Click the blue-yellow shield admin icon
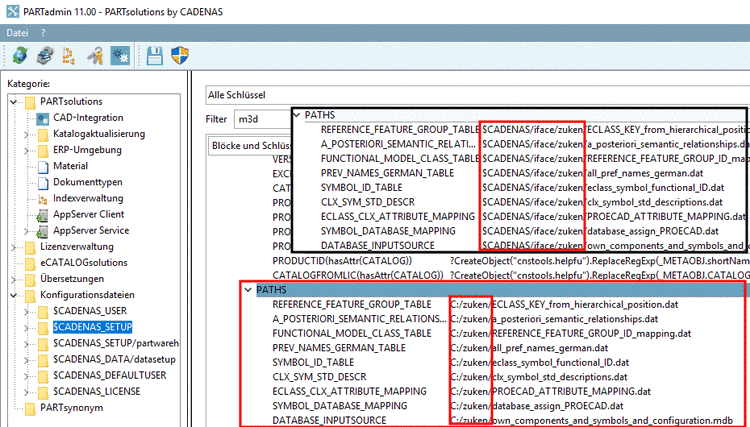 tap(180, 55)
